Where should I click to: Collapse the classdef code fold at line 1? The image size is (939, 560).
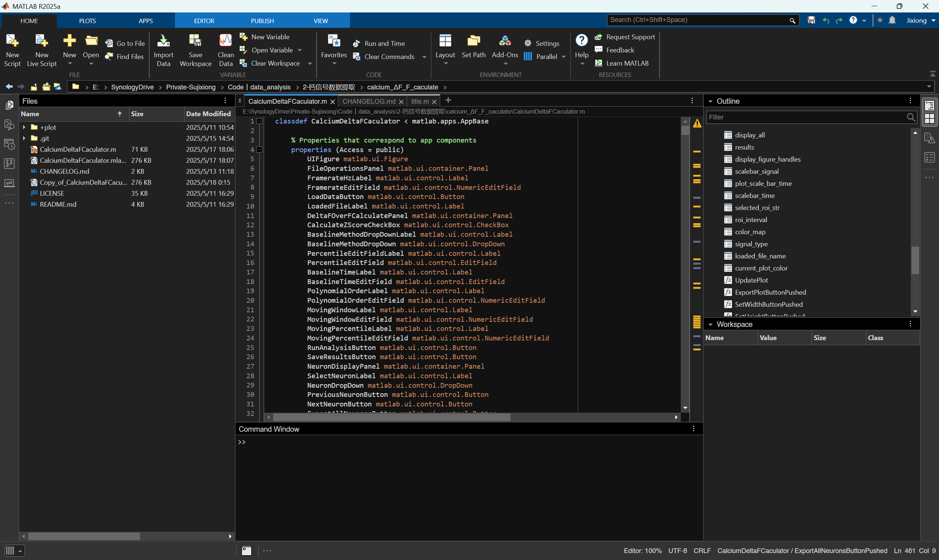coord(259,121)
